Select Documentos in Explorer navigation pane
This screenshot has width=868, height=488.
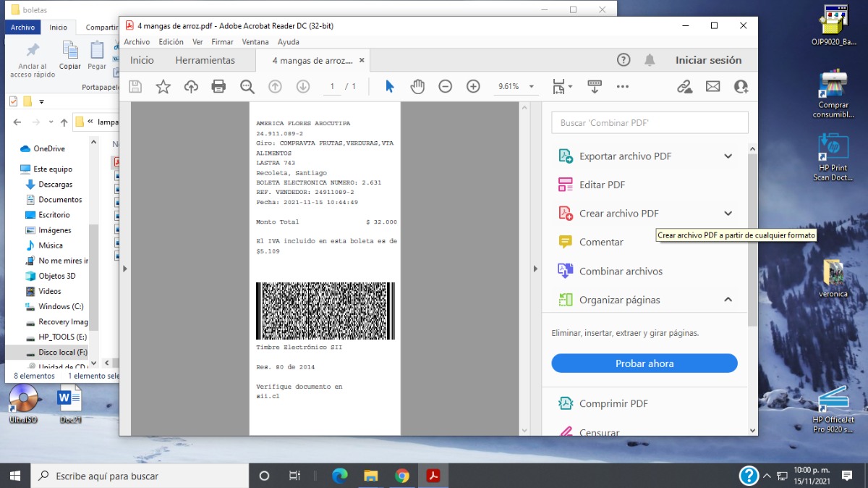pyautogui.click(x=60, y=199)
